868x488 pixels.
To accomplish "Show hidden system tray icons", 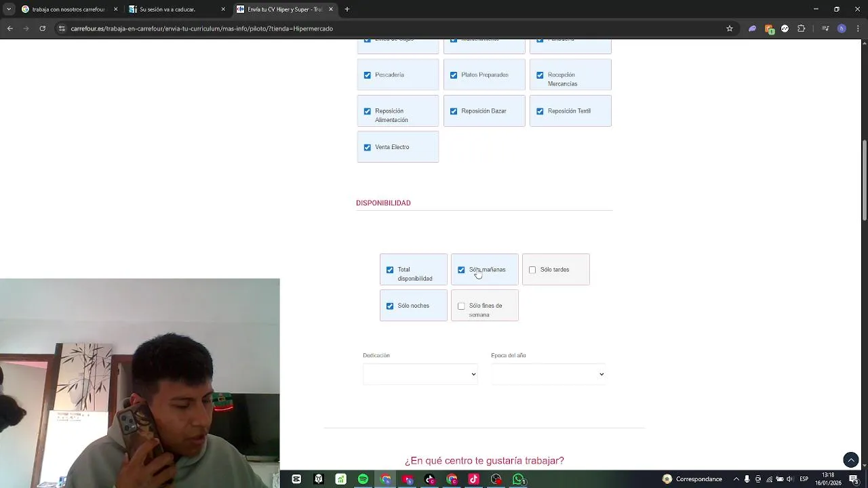I will click(736, 479).
